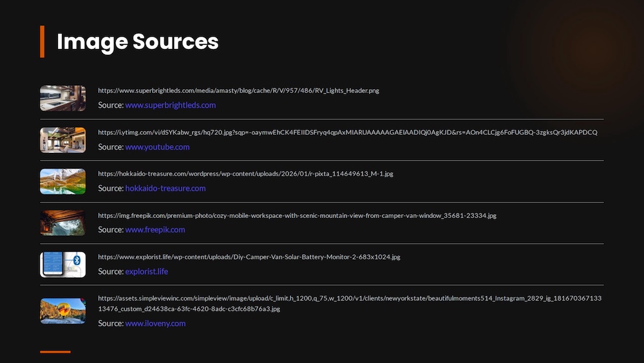Click the Bluetooth icon in the battery monitor image
644x363 pixels.
tap(77, 260)
